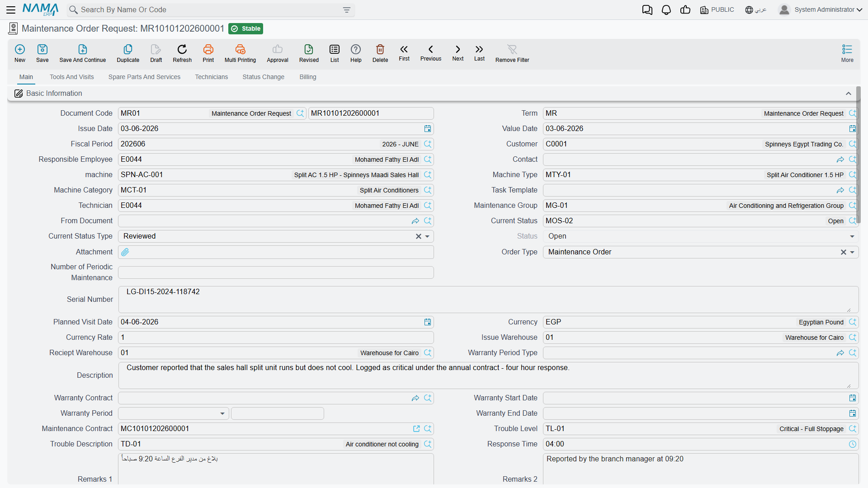Open search filter options in search bar

[x=347, y=10]
